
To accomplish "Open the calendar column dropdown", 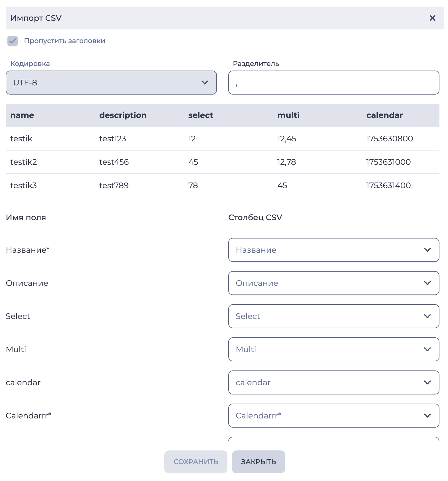I will point(334,382).
